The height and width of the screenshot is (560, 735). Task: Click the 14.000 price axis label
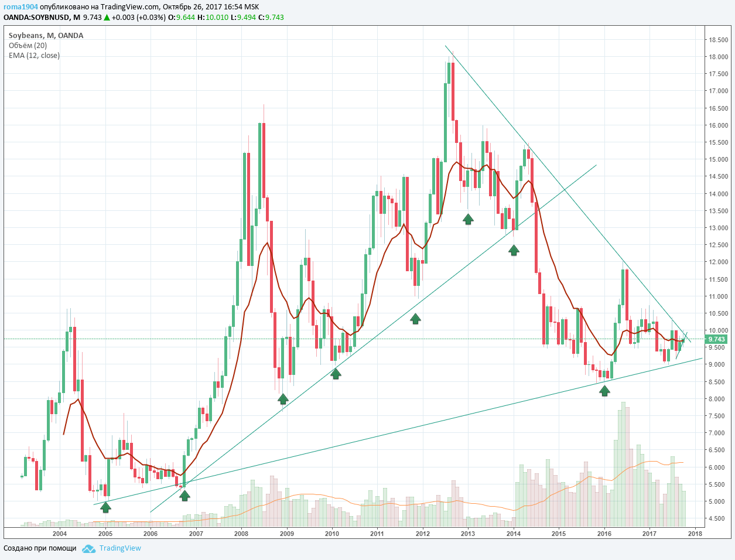pos(718,194)
